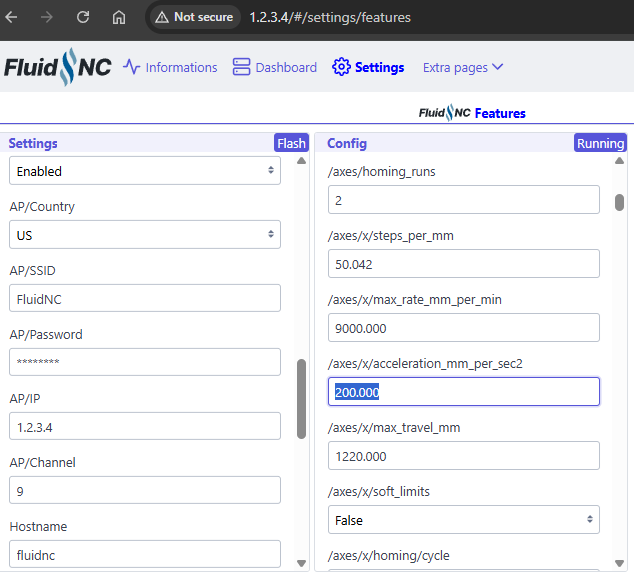
Task: Click the Config panel scrollbar thumb
Action: pos(620,202)
